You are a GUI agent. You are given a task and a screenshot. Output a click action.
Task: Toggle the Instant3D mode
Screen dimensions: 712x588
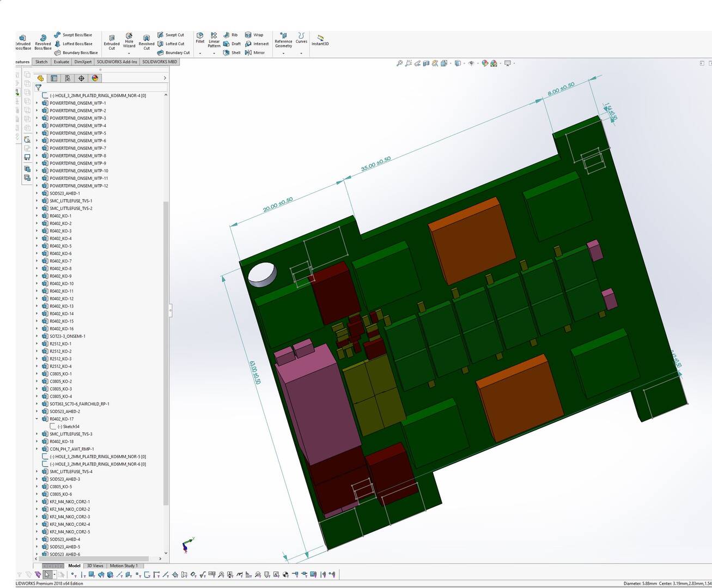[x=320, y=40]
